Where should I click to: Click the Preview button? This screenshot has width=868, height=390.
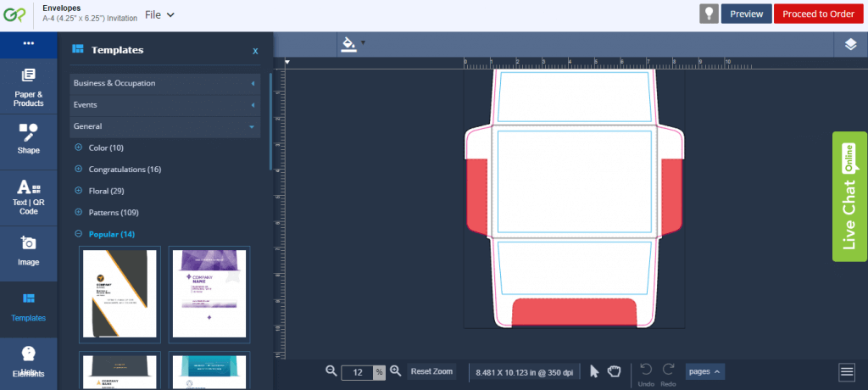(746, 14)
